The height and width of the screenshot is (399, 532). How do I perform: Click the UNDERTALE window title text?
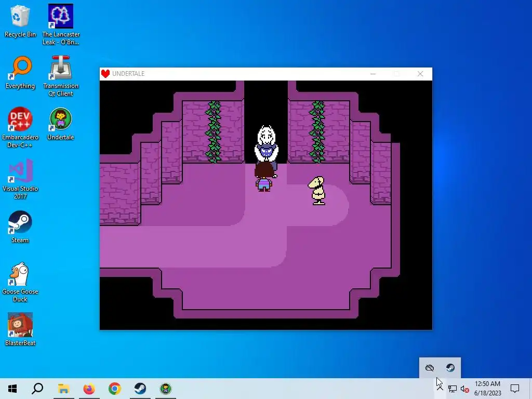[x=128, y=74]
